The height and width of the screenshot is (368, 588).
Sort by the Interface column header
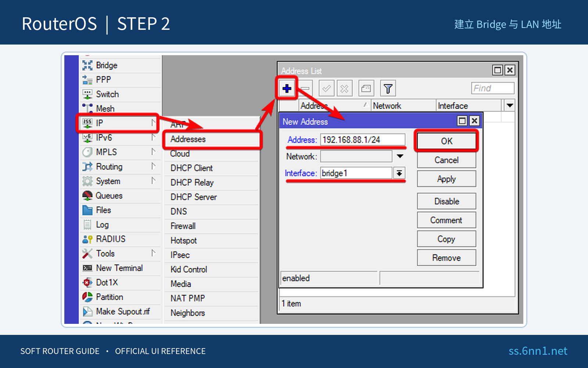pos(469,106)
